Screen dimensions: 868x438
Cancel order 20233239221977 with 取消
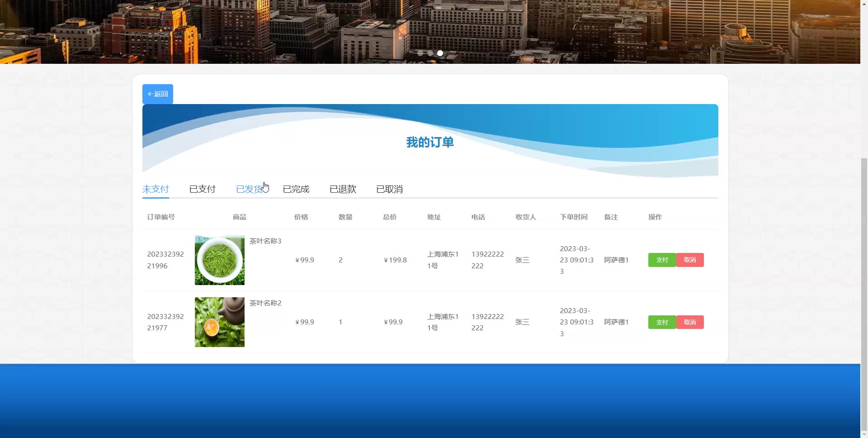point(690,322)
